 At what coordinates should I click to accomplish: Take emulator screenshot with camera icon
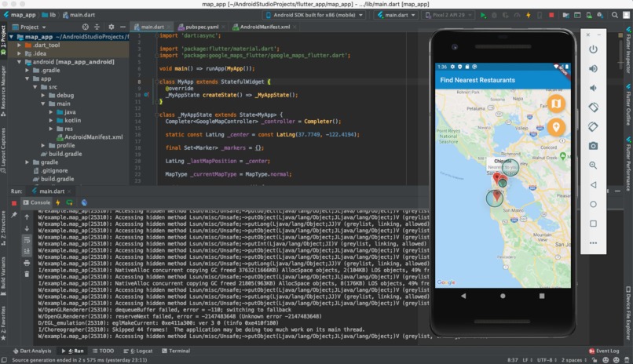[593, 146]
